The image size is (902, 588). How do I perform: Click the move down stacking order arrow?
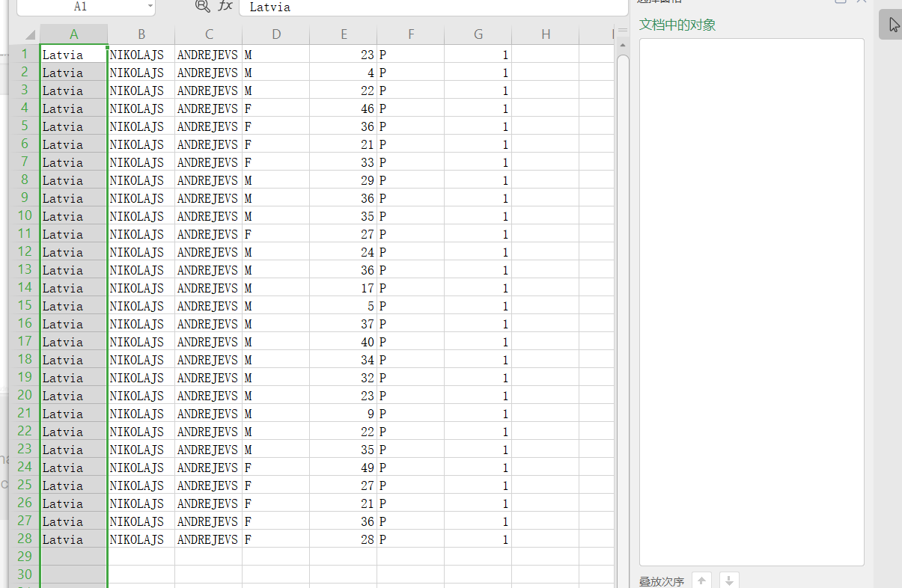coord(730,581)
